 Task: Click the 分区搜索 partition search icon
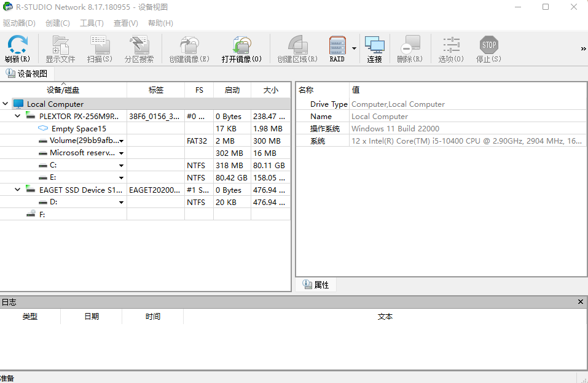pos(138,46)
